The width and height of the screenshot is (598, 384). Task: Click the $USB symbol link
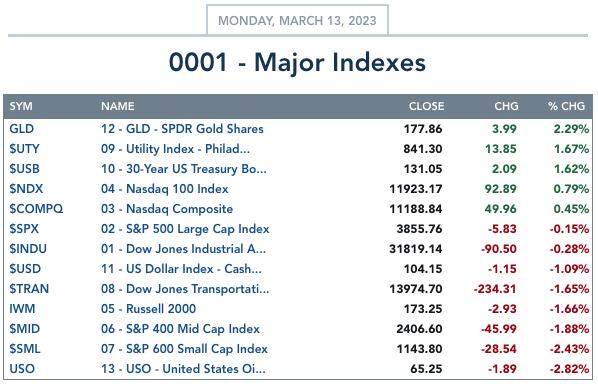coord(24,169)
